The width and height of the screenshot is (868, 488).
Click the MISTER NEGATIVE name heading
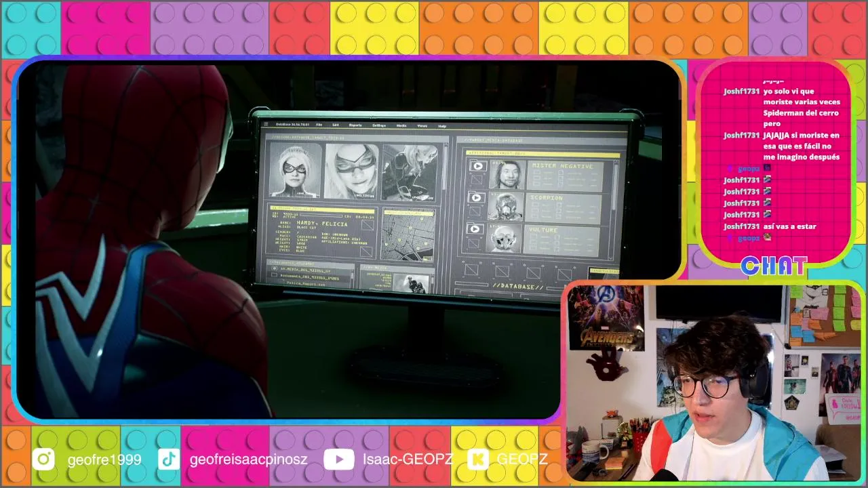[562, 166]
